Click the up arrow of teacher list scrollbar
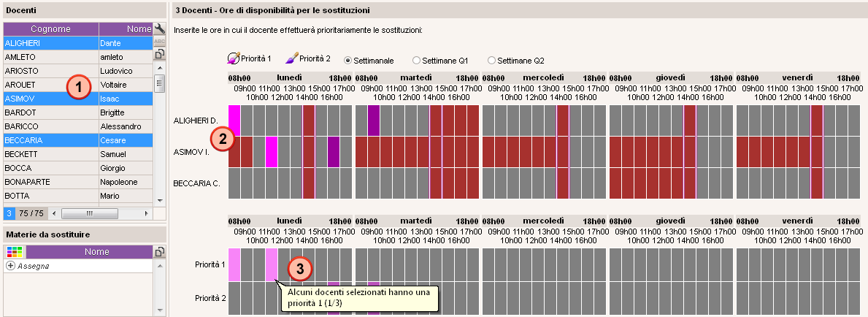This screenshot has height=317, width=868. (x=159, y=67)
